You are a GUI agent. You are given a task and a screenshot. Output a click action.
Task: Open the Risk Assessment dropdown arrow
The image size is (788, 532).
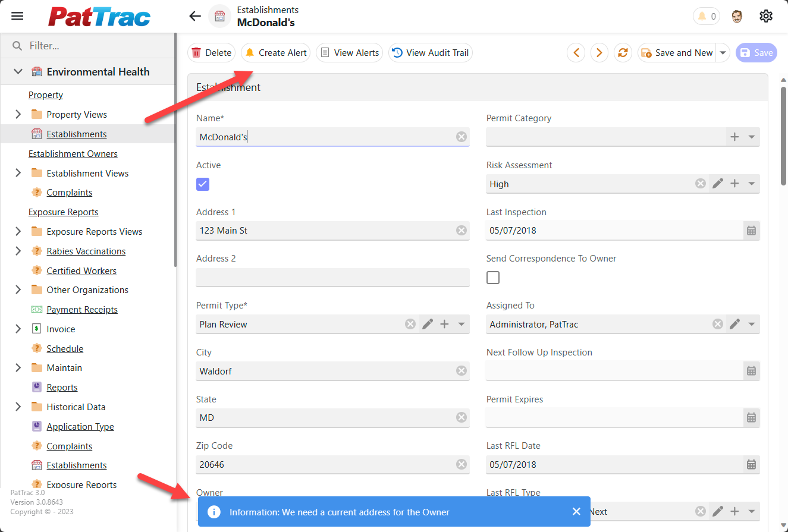[752, 184]
